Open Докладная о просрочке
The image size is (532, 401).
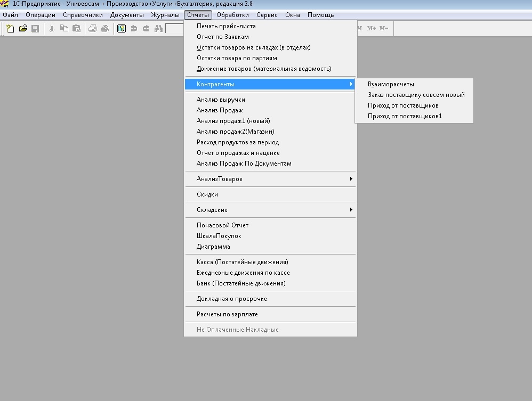pyautogui.click(x=270, y=299)
